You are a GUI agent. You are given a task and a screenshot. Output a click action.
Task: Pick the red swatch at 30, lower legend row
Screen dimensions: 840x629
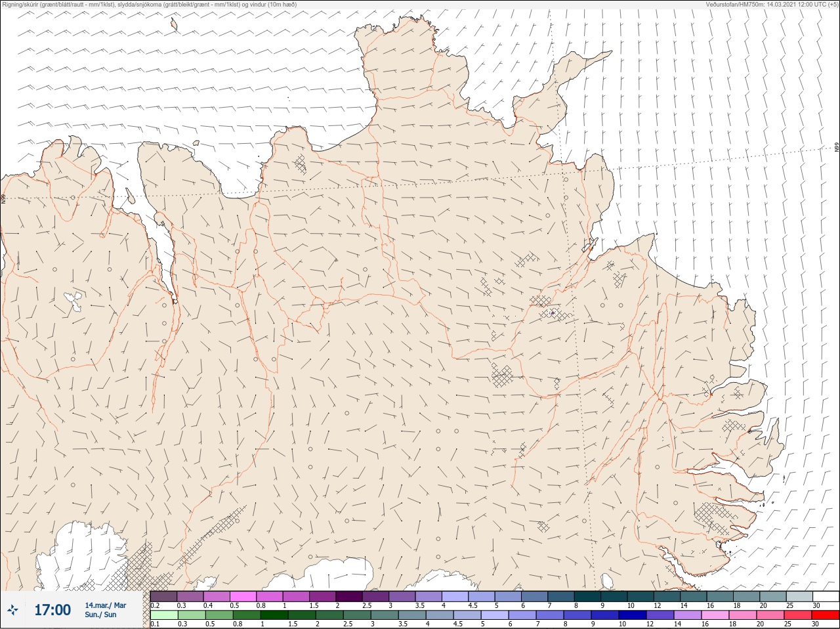coord(826,615)
